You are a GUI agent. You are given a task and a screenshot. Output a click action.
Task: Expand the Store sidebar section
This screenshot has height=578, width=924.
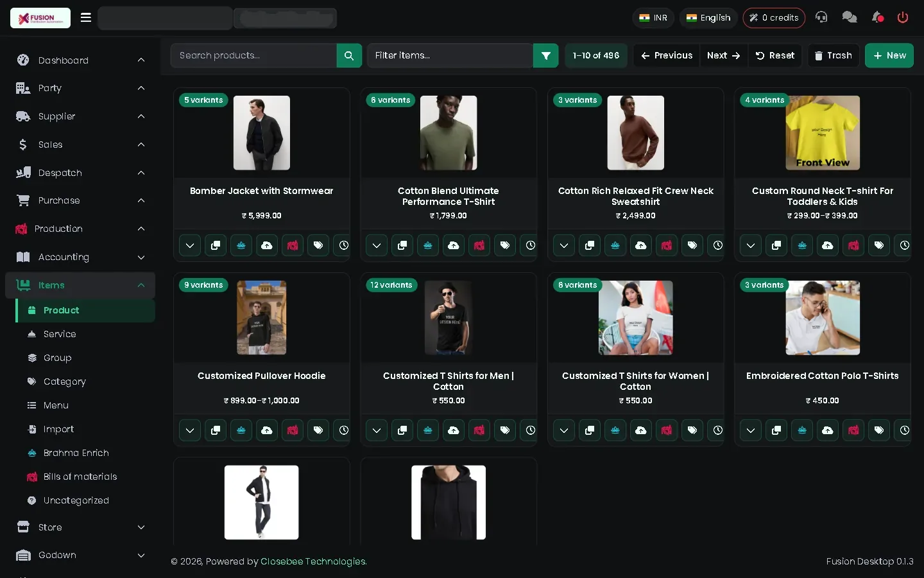coord(80,527)
